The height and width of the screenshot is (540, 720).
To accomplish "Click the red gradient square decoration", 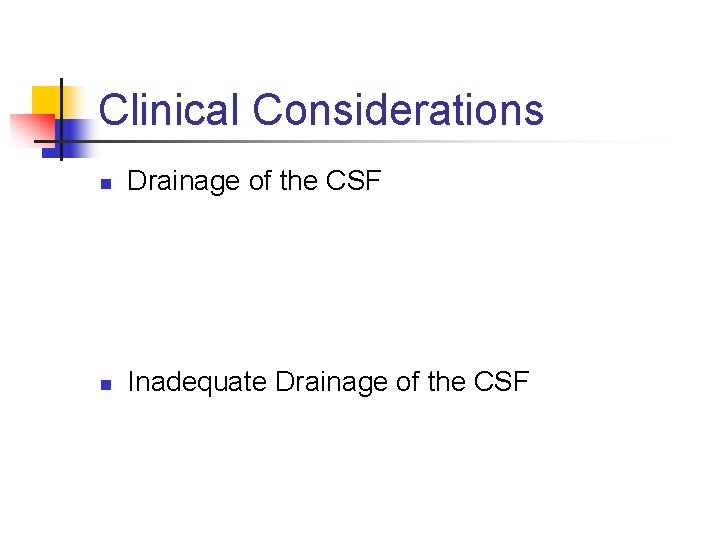I will (x=31, y=129).
